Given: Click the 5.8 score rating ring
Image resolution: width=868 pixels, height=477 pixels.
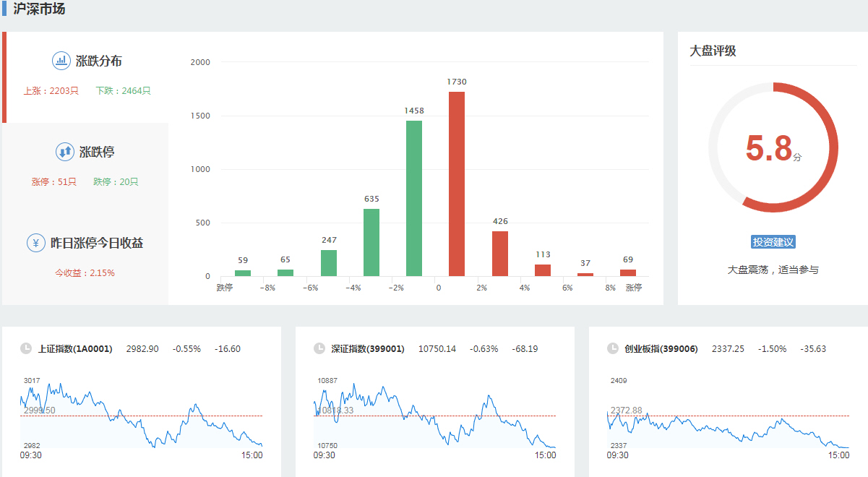Looking at the screenshot, I should coord(773,147).
